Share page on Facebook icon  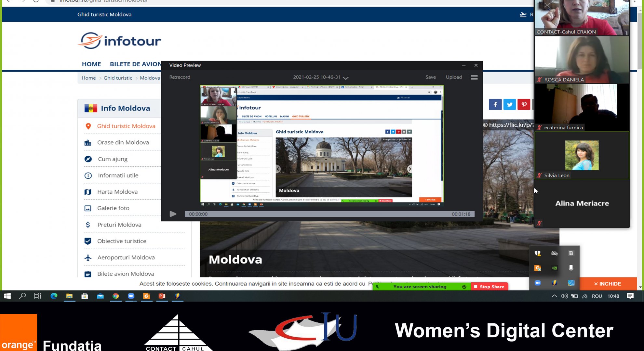[x=495, y=105]
